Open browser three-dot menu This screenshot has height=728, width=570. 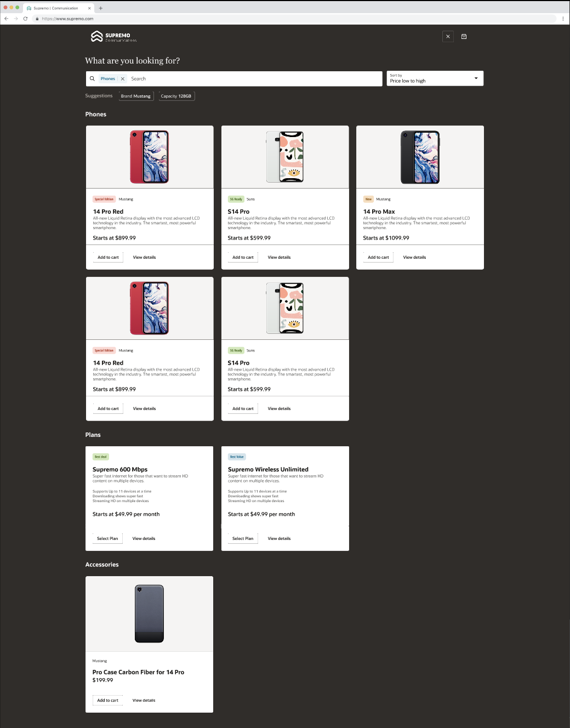[563, 19]
